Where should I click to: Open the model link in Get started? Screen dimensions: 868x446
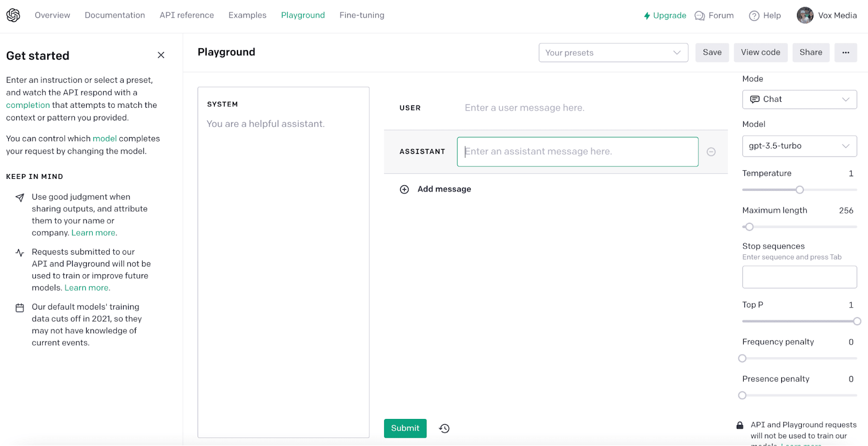[x=105, y=139]
